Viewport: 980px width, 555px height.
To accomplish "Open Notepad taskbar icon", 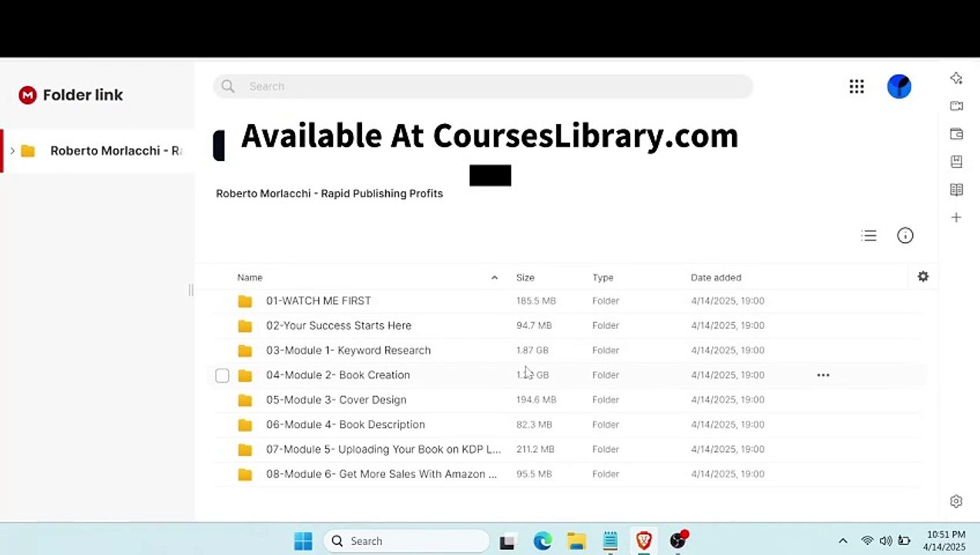I will point(610,541).
